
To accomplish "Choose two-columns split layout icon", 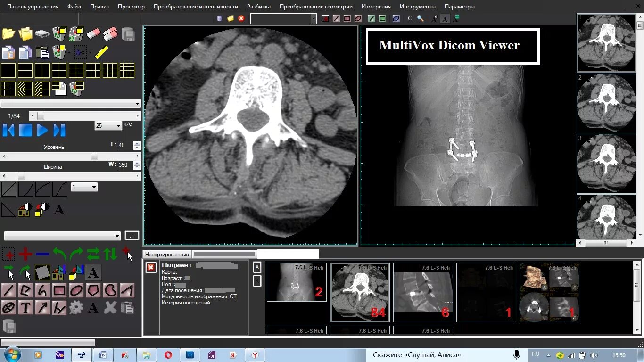I will tap(42, 71).
